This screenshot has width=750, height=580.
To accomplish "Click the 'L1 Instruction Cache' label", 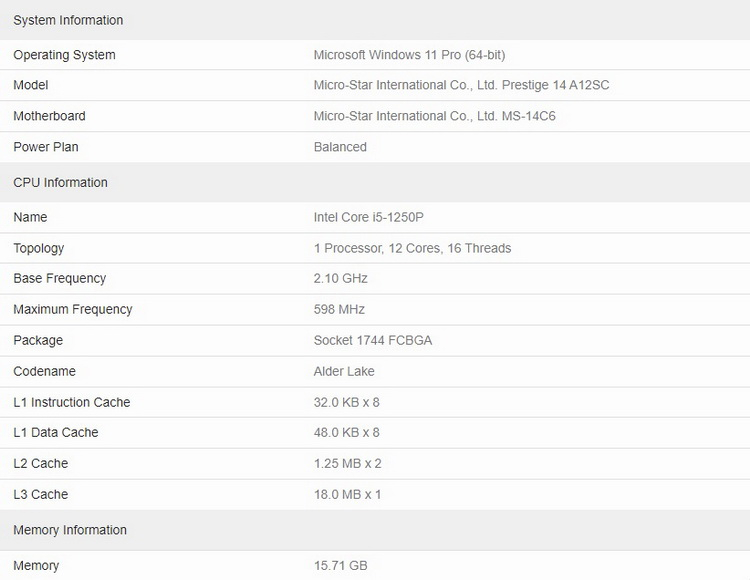I will coord(72,402).
